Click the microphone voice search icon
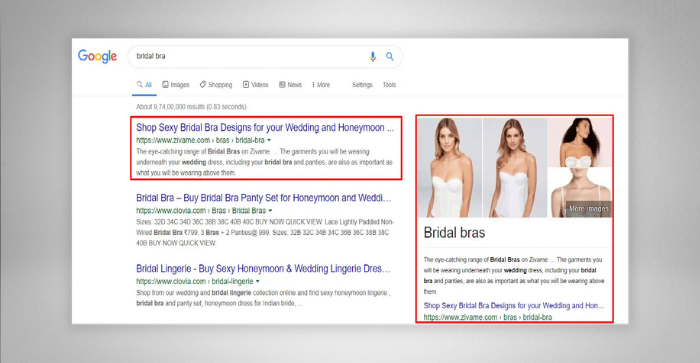The image size is (700, 363). pos(373,57)
